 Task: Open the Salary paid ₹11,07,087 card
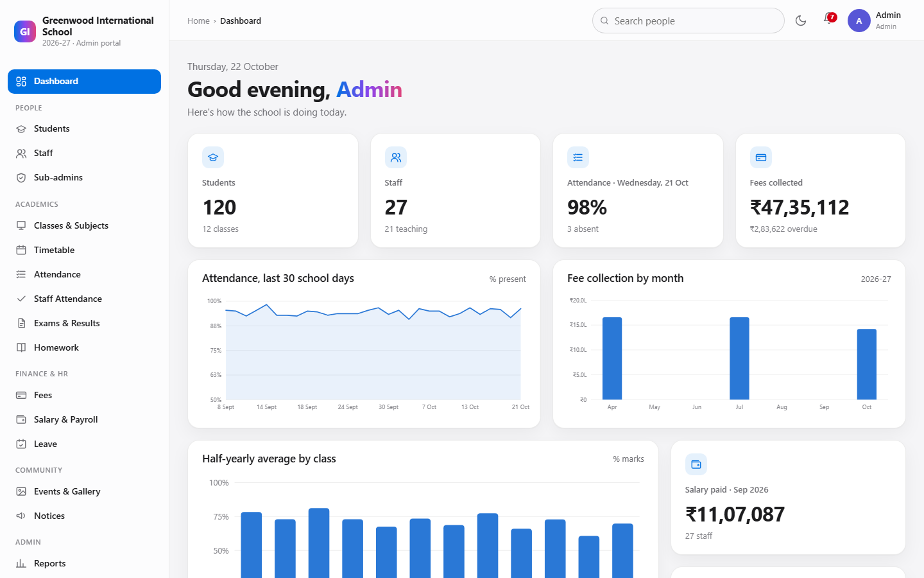tap(788, 498)
